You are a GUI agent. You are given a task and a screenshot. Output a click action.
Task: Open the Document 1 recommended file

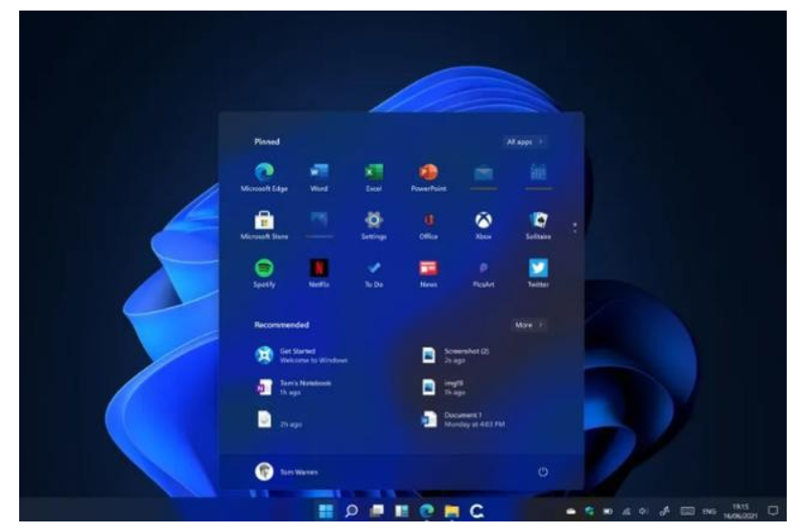coord(463,419)
